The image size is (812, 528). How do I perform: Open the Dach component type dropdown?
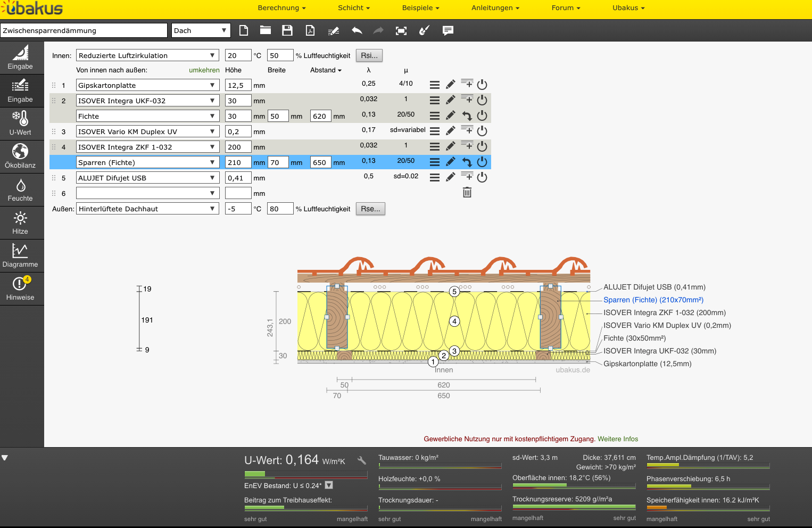(200, 30)
